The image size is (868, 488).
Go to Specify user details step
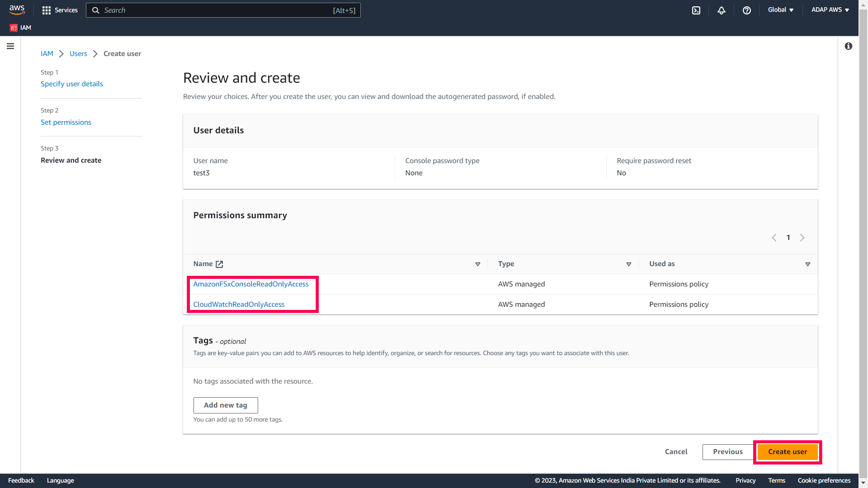tap(72, 84)
